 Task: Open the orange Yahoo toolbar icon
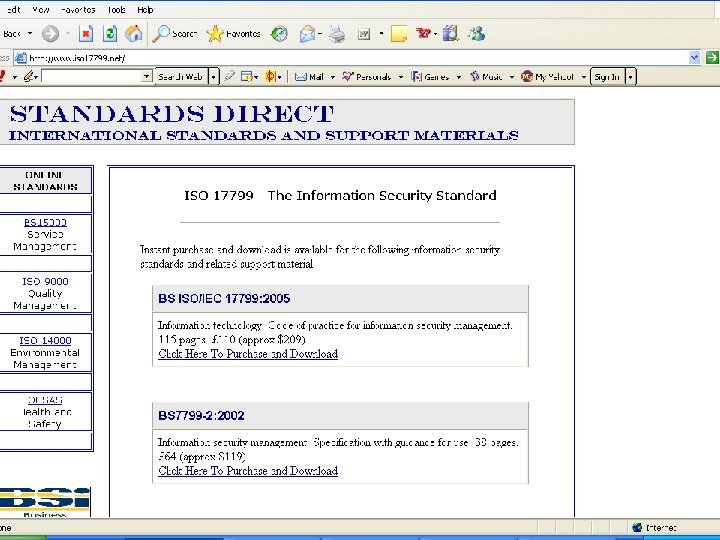coord(270,76)
